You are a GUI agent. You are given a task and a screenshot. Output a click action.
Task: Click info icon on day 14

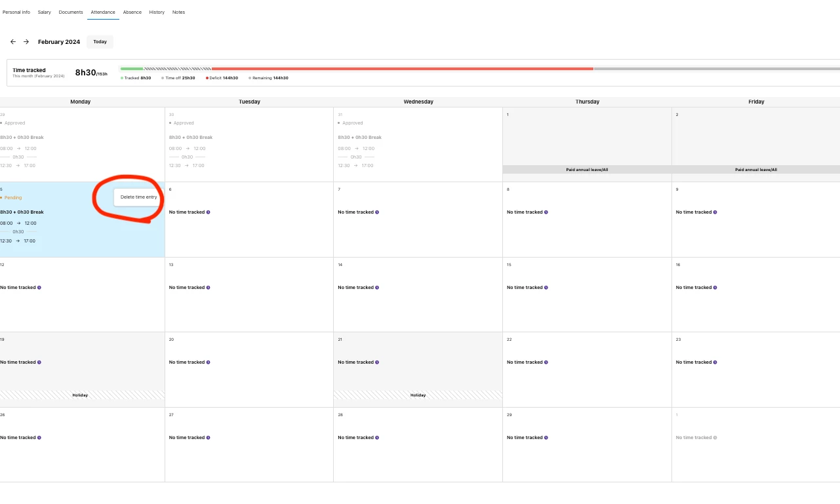(378, 288)
